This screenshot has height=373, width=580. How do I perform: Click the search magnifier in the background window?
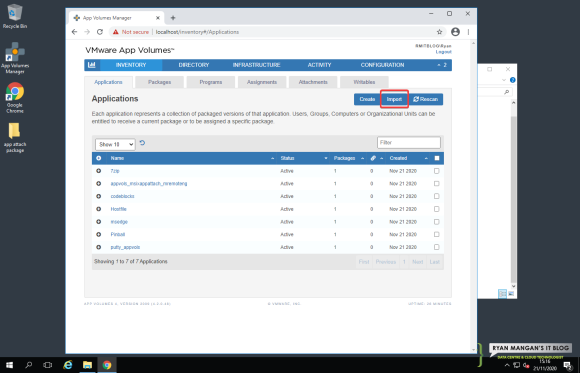[506, 92]
